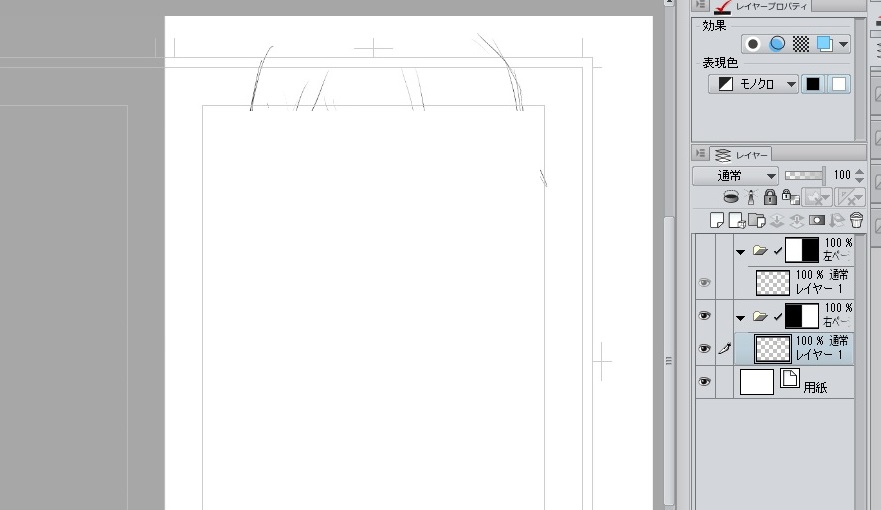Select the 左ページ folder mask thumbnail
This screenshot has width=881, height=510.
coord(802,250)
